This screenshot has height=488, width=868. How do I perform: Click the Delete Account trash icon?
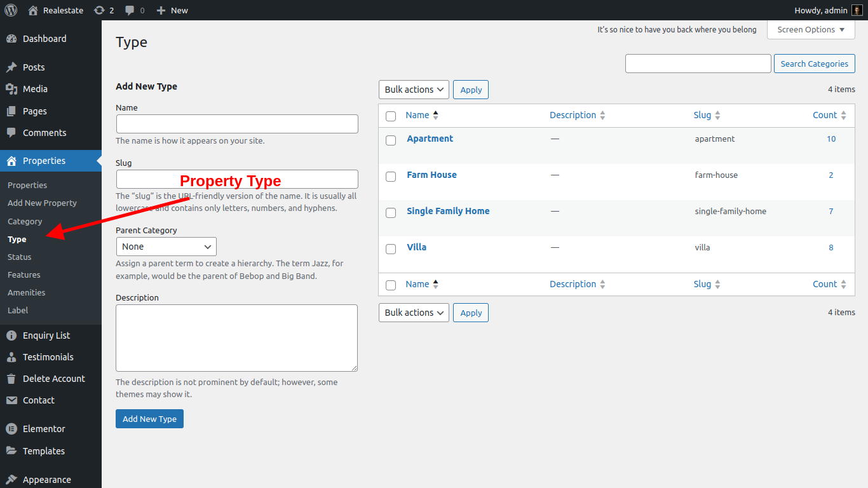pyautogui.click(x=11, y=379)
